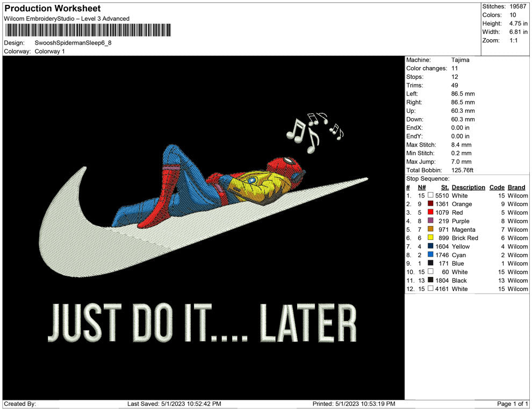Select the Red color swatch in stop 3
This screenshot has height=409, width=532.
coord(430,213)
